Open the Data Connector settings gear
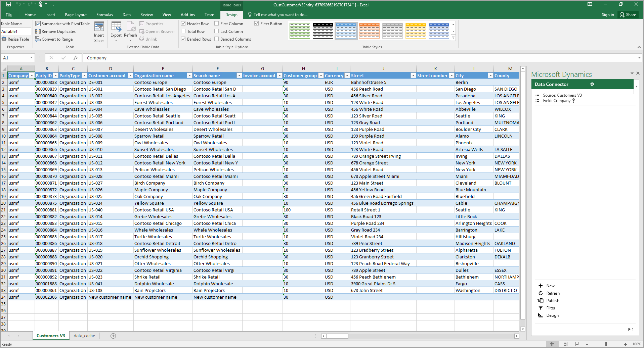 (592, 84)
